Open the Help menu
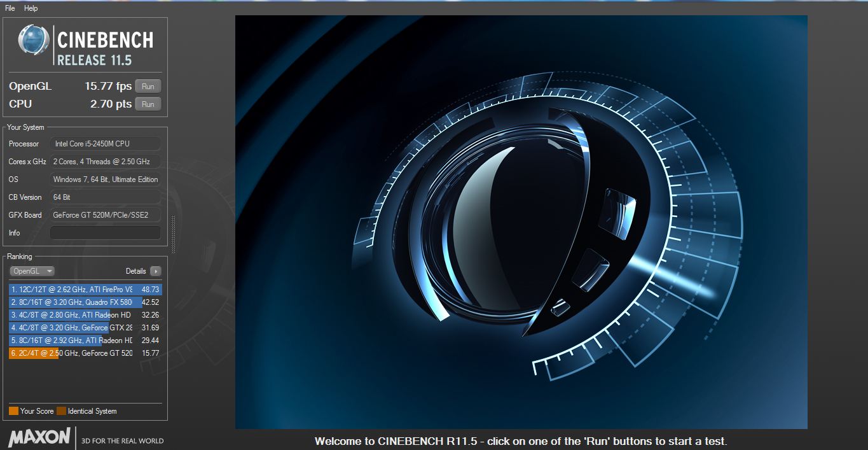This screenshot has height=450, width=868. (31, 8)
